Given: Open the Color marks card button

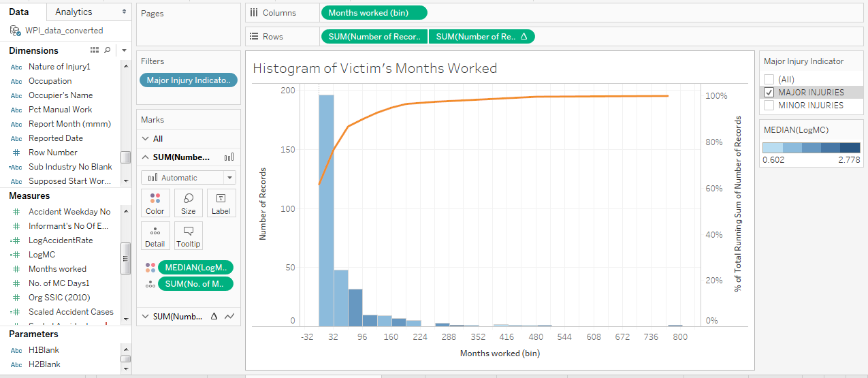Looking at the screenshot, I should (x=155, y=203).
